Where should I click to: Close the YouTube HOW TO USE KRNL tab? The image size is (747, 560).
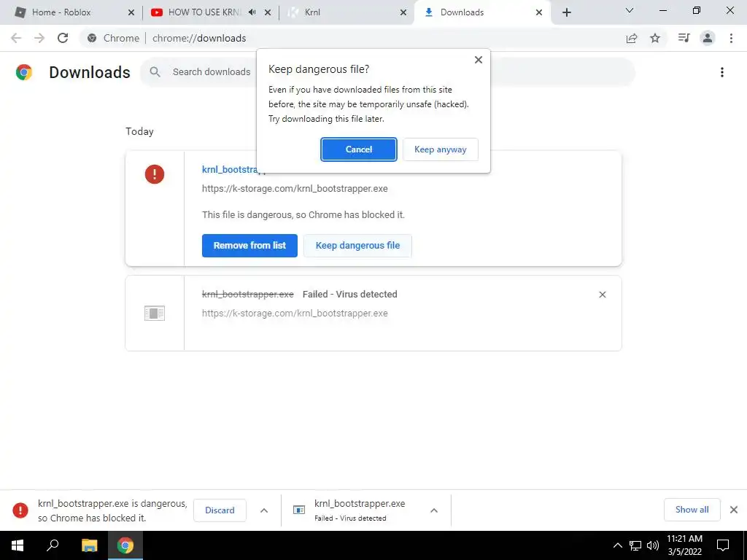[268, 12]
